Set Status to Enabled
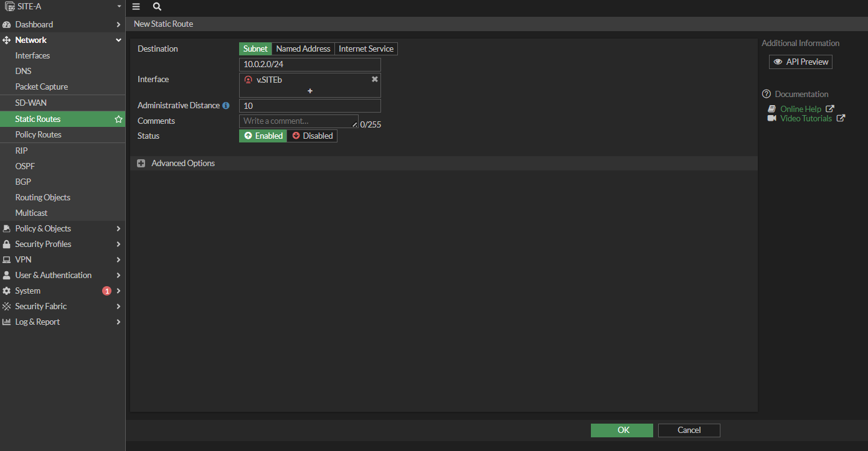This screenshot has height=451, width=868. 263,136
